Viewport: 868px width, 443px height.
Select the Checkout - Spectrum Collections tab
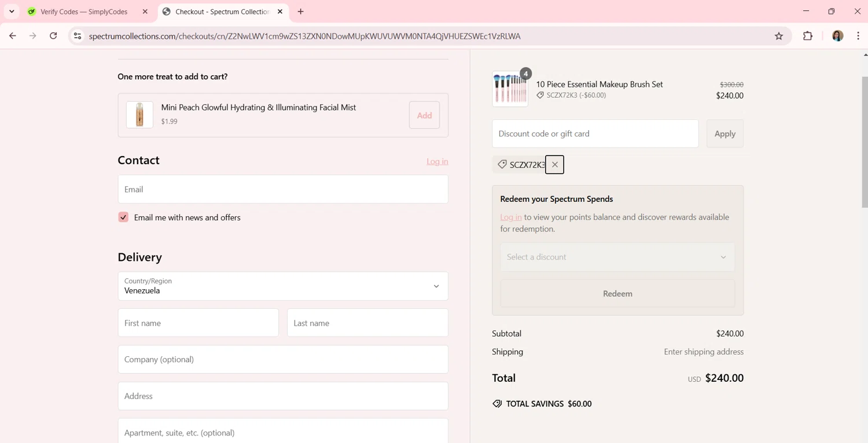(x=222, y=12)
